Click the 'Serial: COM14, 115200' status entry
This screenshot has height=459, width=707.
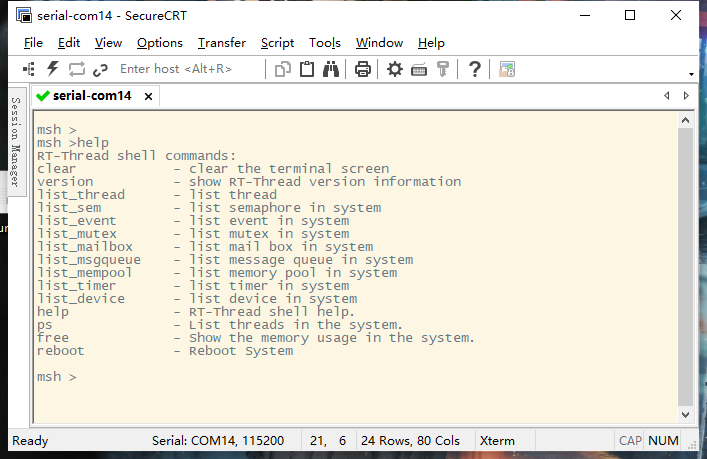pos(218,441)
